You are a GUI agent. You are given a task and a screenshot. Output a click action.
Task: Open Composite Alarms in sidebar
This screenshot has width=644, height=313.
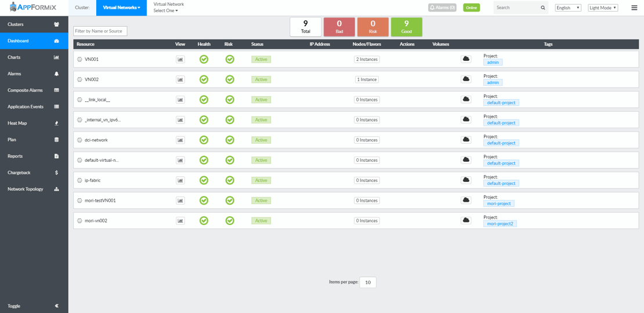click(x=34, y=90)
